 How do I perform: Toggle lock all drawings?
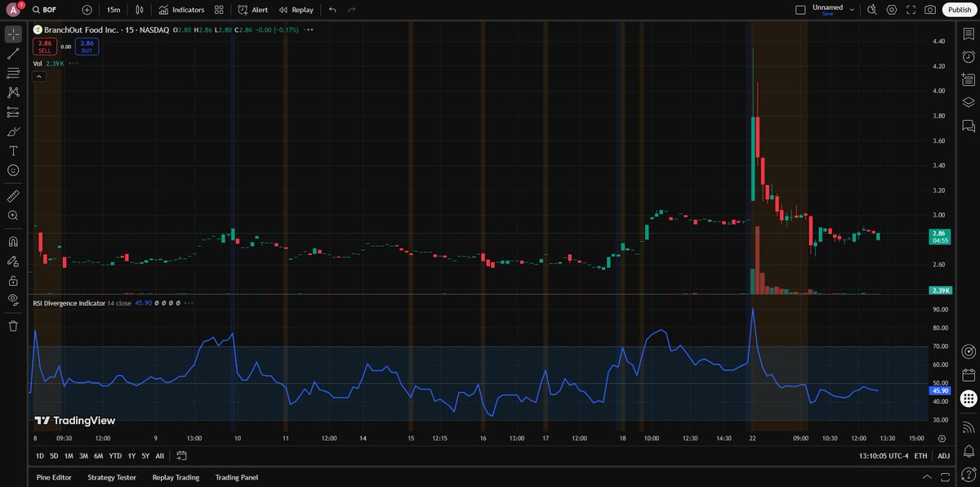[x=13, y=280]
